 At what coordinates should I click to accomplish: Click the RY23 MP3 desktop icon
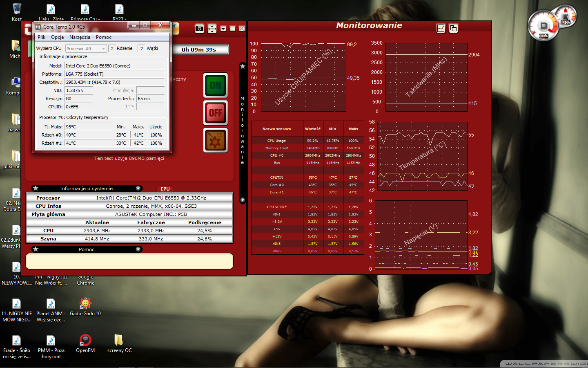(x=119, y=12)
